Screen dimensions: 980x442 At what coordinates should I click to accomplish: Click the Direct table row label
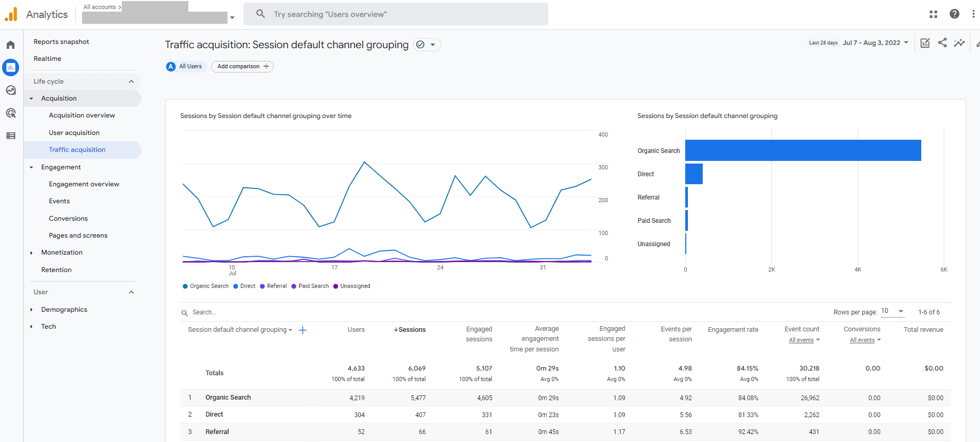(x=214, y=414)
